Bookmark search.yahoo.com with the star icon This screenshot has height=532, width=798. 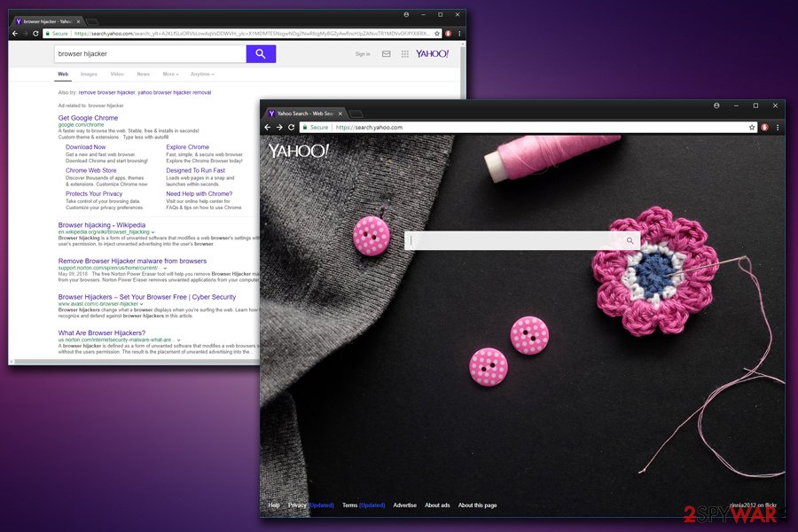point(752,128)
